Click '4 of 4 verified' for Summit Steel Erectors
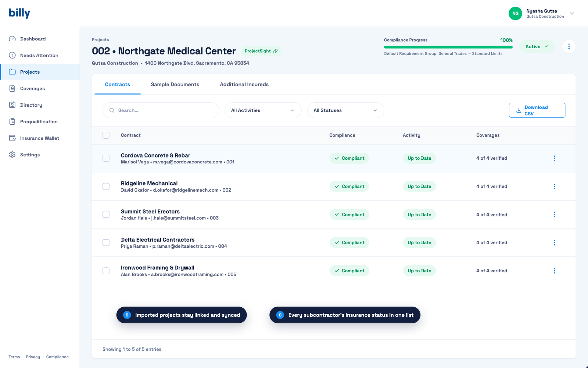This screenshot has width=588, height=368. point(492,215)
